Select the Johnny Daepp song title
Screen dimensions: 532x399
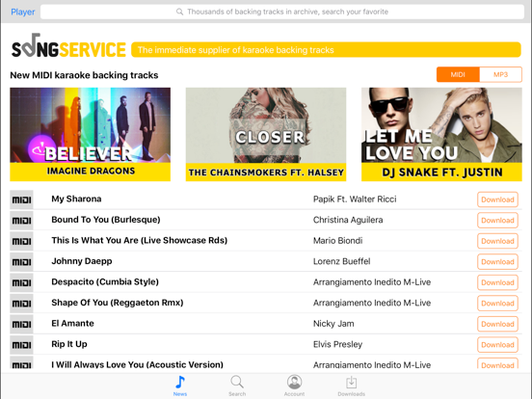point(81,261)
